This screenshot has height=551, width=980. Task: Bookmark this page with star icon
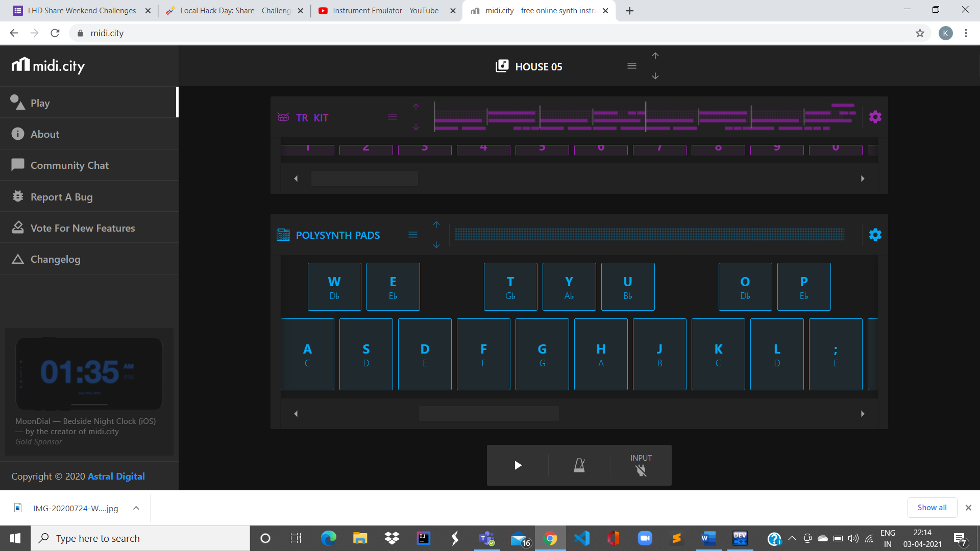[x=920, y=33]
